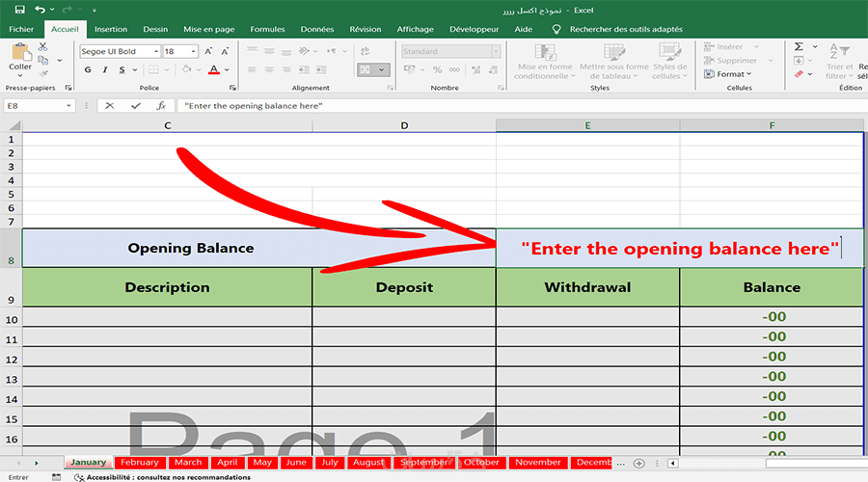The width and height of the screenshot is (868, 482).
Task: Click the Undo arrow icon
Action: [x=40, y=10]
